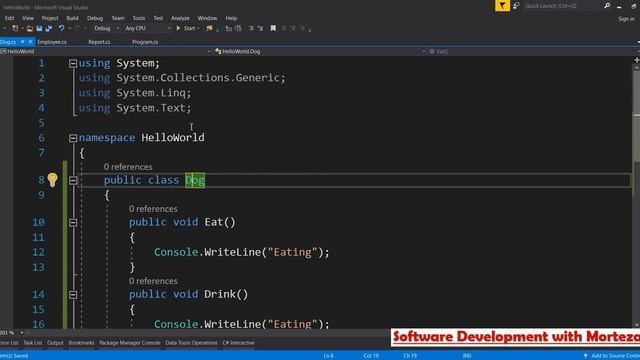Click 0 references above Drink() method
The height and width of the screenshot is (360, 640).
tap(153, 281)
